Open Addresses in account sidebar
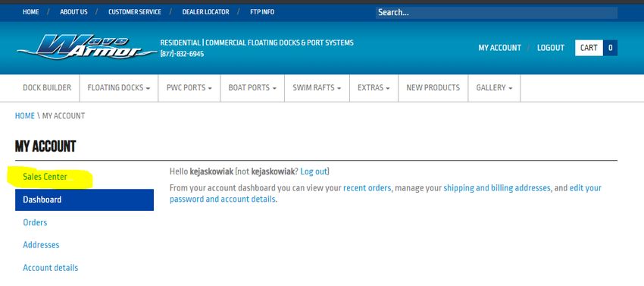644x286 pixels. (41, 245)
